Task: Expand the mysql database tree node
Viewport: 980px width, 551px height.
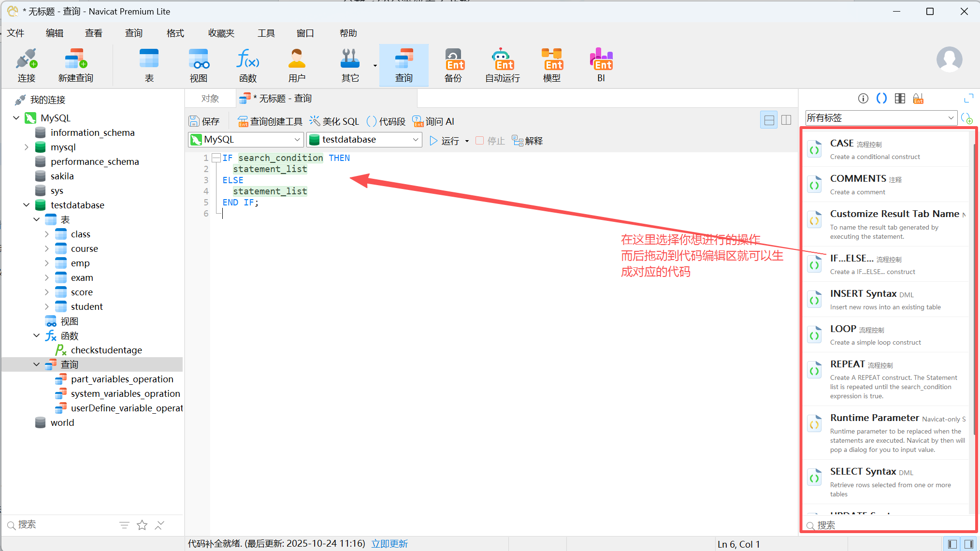Action: (x=27, y=147)
